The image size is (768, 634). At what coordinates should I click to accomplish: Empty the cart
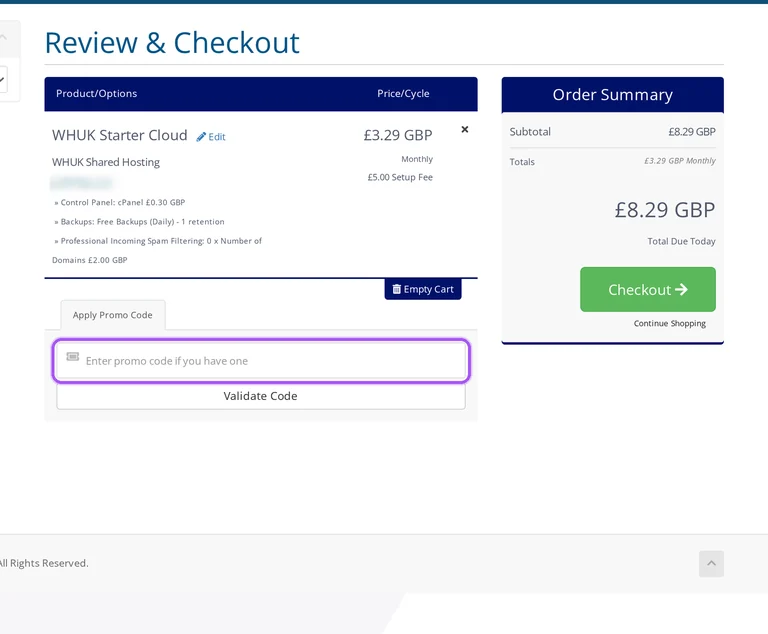tap(423, 289)
